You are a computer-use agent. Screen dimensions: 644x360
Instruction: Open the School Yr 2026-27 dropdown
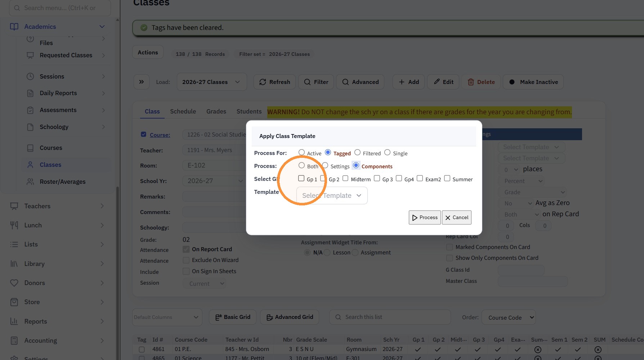point(215,181)
